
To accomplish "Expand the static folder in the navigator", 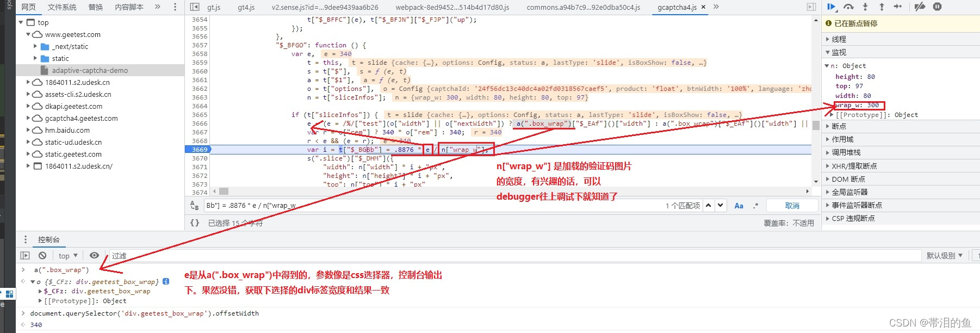I will pos(36,58).
